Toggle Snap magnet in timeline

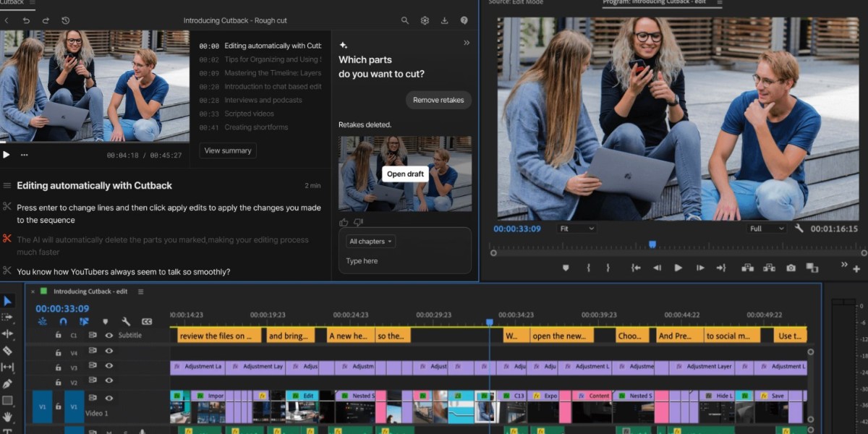coord(63,321)
